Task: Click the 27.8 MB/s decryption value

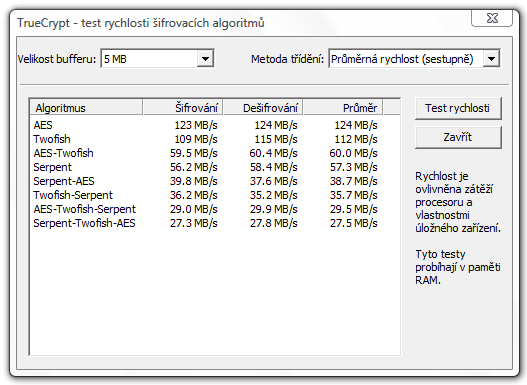Action: [x=274, y=223]
